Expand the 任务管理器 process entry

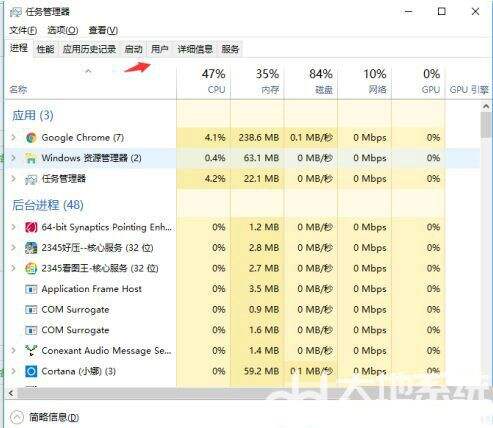click(13, 179)
